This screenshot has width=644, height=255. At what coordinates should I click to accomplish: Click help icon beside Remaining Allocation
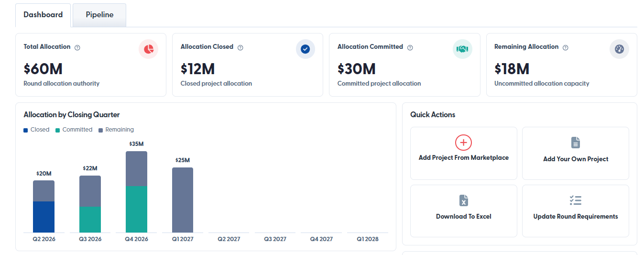tap(566, 47)
